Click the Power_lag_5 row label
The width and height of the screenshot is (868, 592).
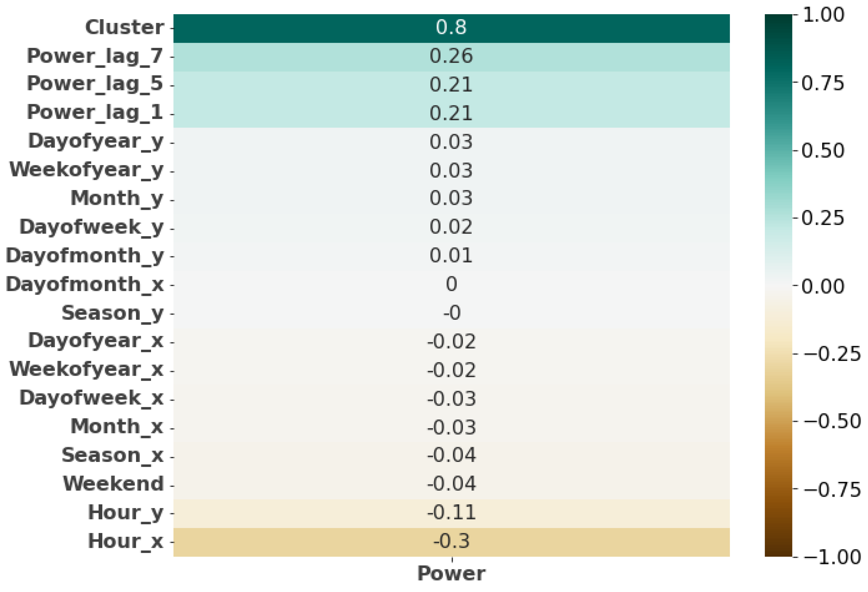click(x=95, y=84)
